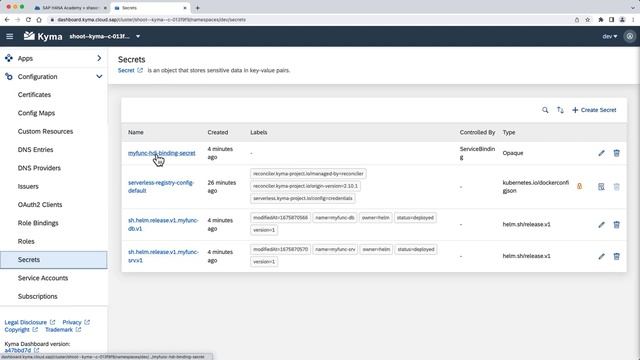640x360 pixels.
Task: Edit the myfunc-srv.v1 helm release secret
Action: (x=601, y=256)
